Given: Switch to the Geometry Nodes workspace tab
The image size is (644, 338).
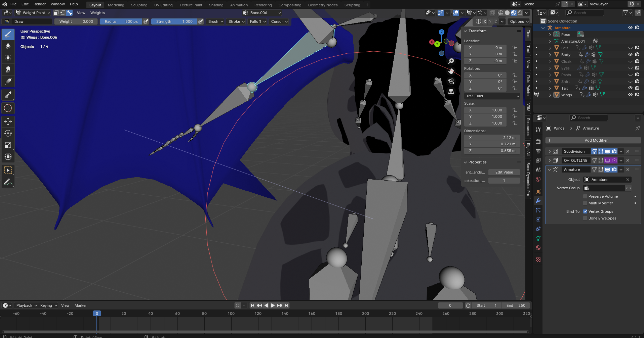Looking at the screenshot, I should (323, 5).
